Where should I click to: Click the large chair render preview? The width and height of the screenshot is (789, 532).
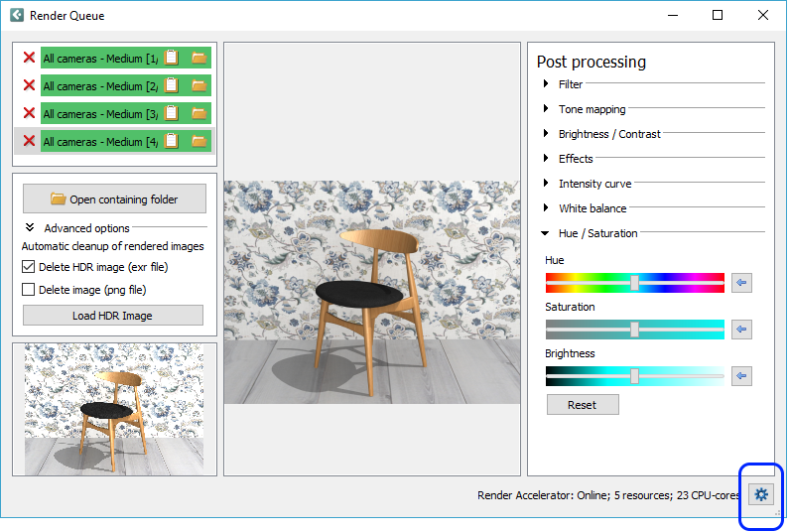[372, 293]
